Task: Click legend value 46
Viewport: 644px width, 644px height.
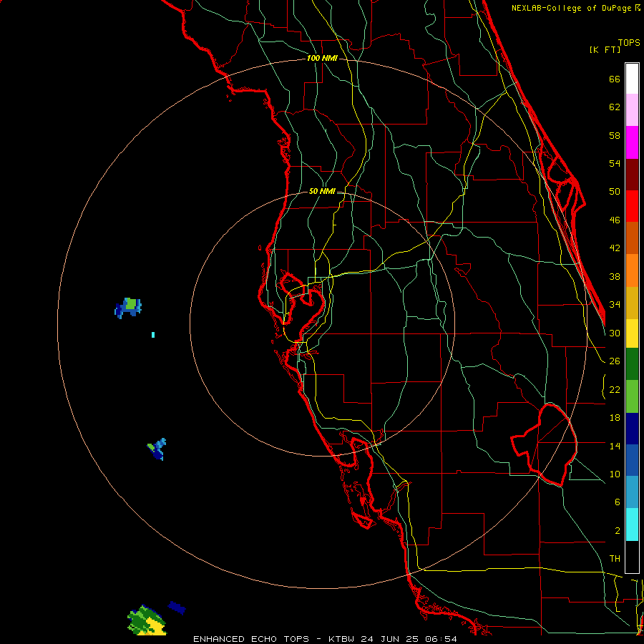Action: coord(615,220)
